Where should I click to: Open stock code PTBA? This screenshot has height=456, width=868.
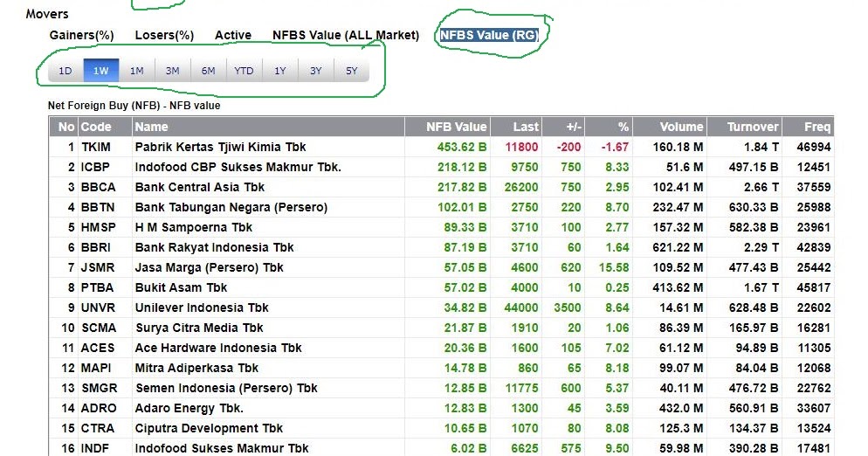(97, 287)
